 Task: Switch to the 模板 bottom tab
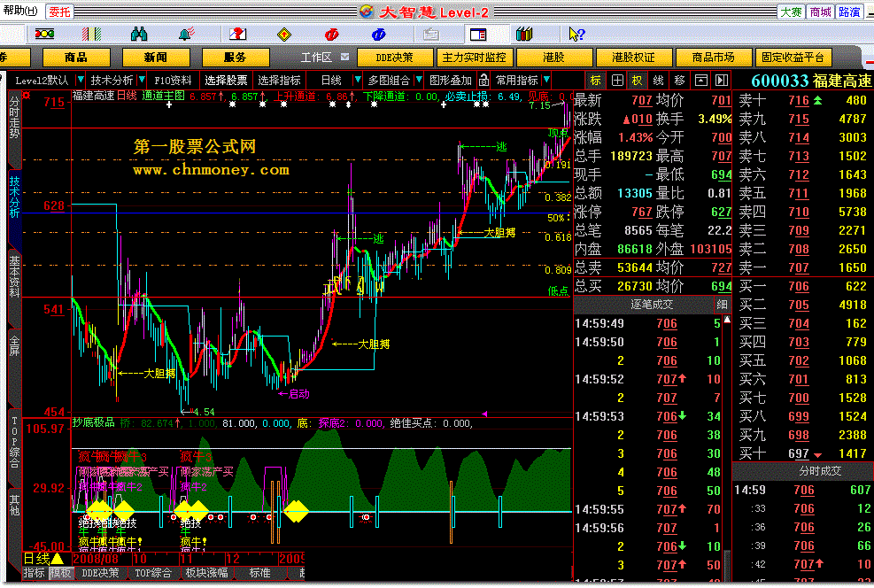tap(61, 573)
